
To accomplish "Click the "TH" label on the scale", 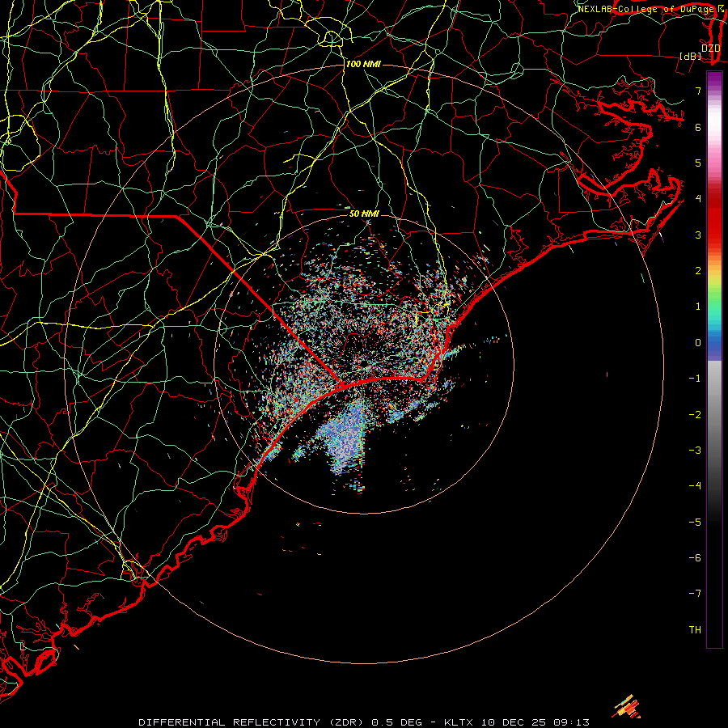I will (695, 630).
